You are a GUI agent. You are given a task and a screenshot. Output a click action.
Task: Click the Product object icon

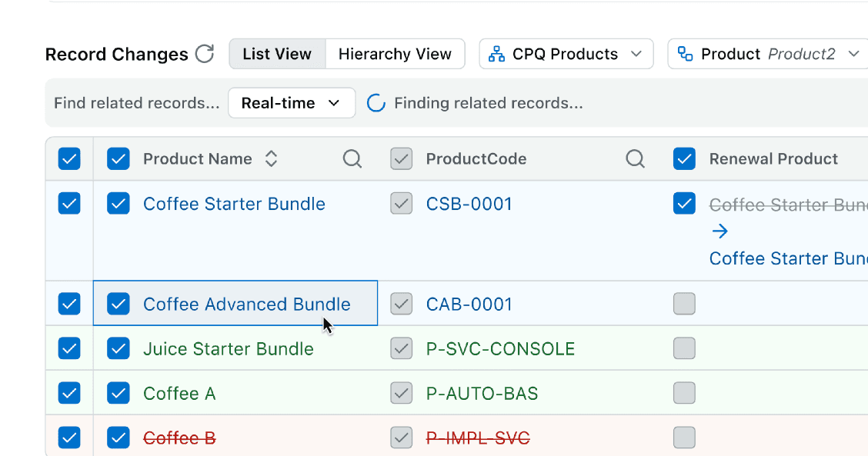click(x=685, y=54)
